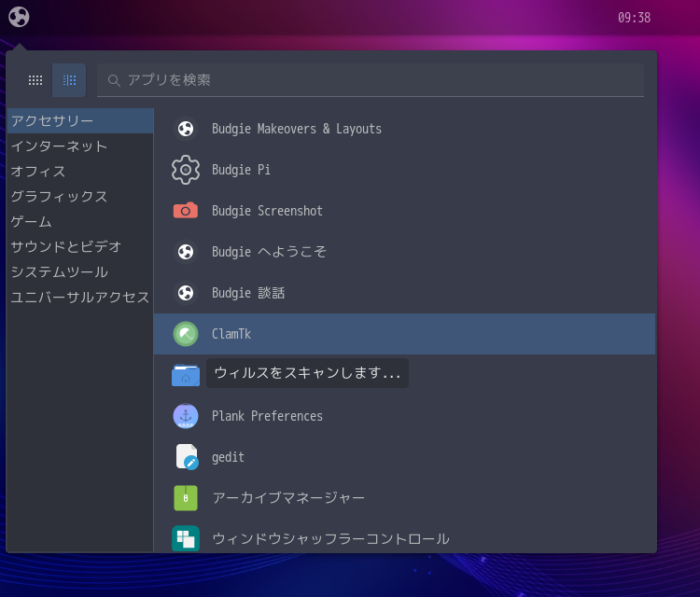
Task: Switch to category list view mode
Action: point(69,80)
